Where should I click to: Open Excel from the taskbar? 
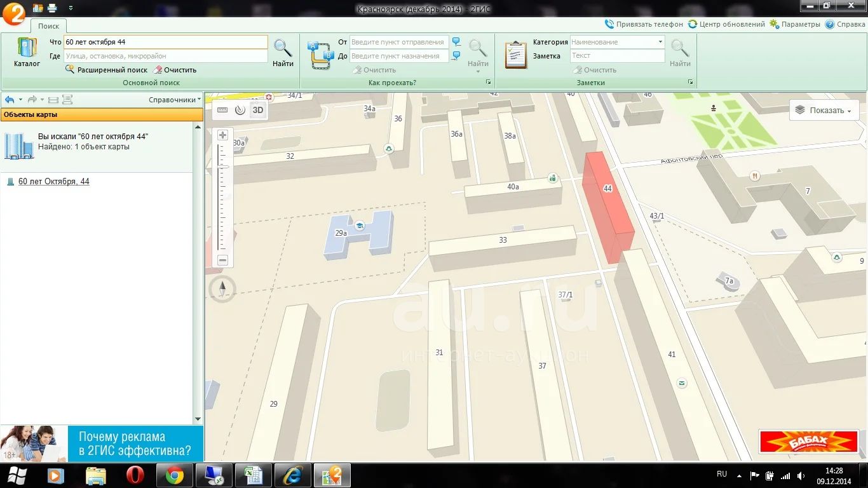[x=254, y=475]
